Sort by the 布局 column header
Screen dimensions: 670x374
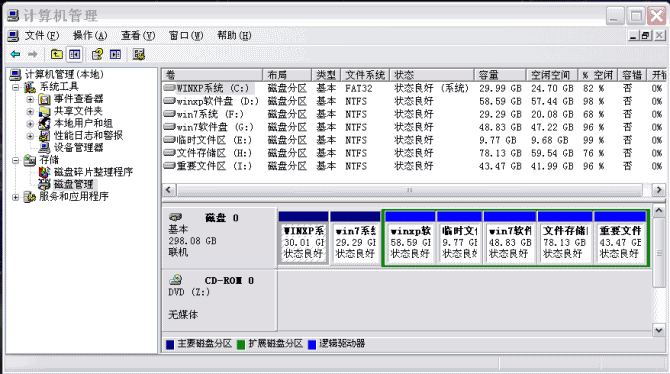287,75
